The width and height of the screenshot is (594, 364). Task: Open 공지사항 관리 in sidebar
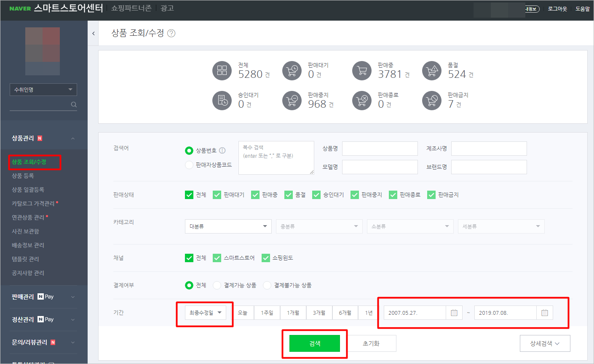[x=28, y=273]
